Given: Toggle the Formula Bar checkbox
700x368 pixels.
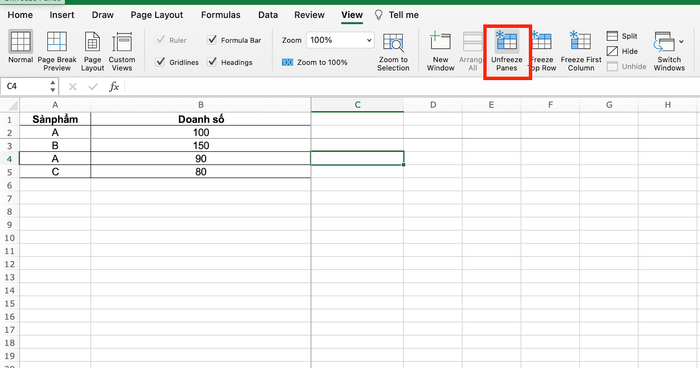Looking at the screenshot, I should (x=212, y=40).
